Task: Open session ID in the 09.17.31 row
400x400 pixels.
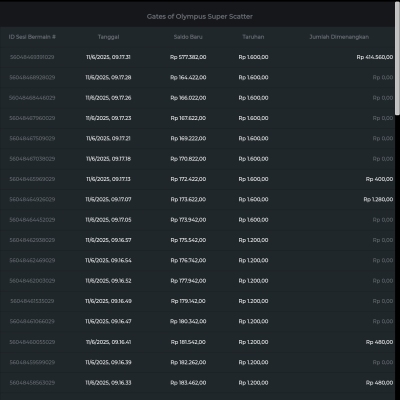Action: click(x=32, y=57)
